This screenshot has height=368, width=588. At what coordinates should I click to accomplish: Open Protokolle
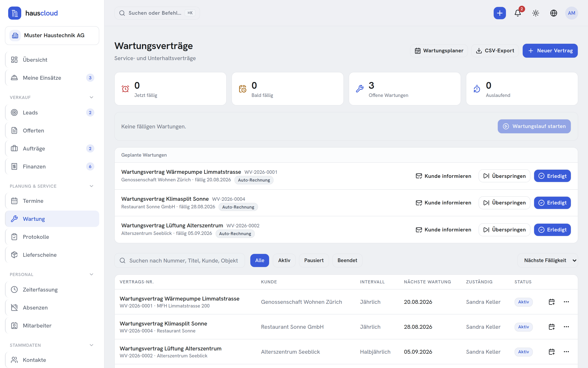coord(52,237)
